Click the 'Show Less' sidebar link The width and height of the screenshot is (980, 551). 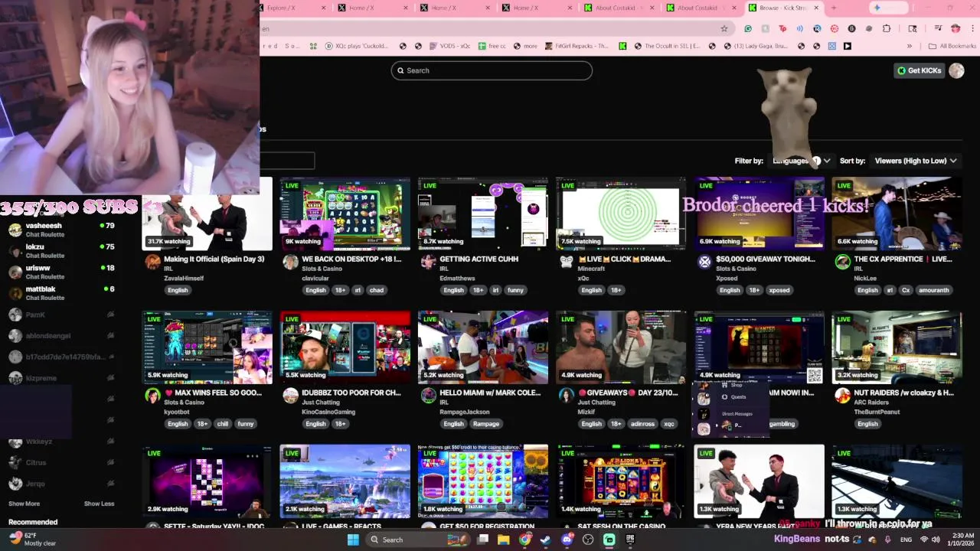99,504
